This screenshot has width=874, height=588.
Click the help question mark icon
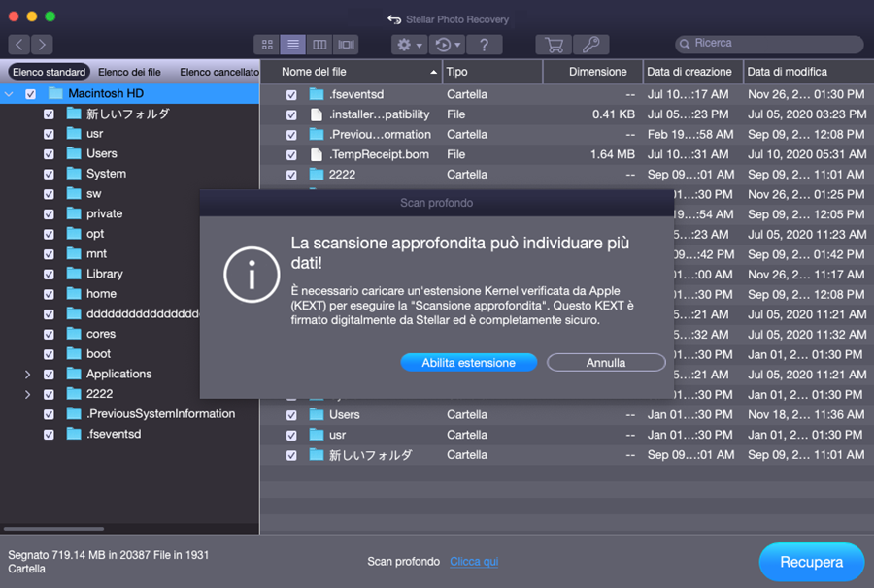coord(484,45)
